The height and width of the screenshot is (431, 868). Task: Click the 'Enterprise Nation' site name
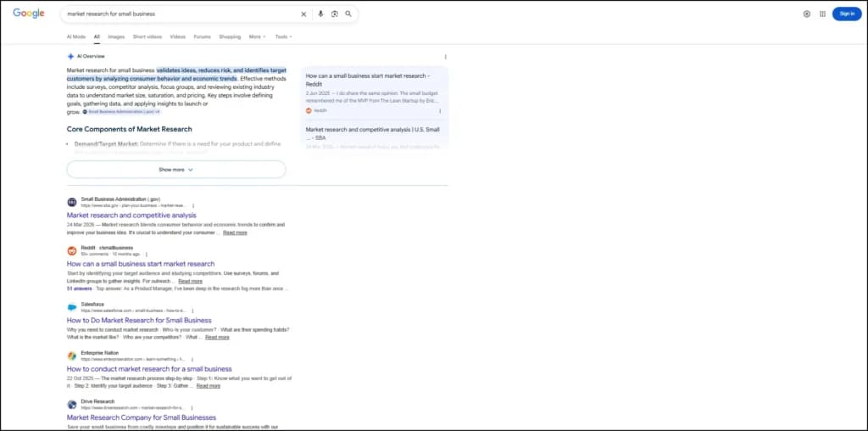100,353
